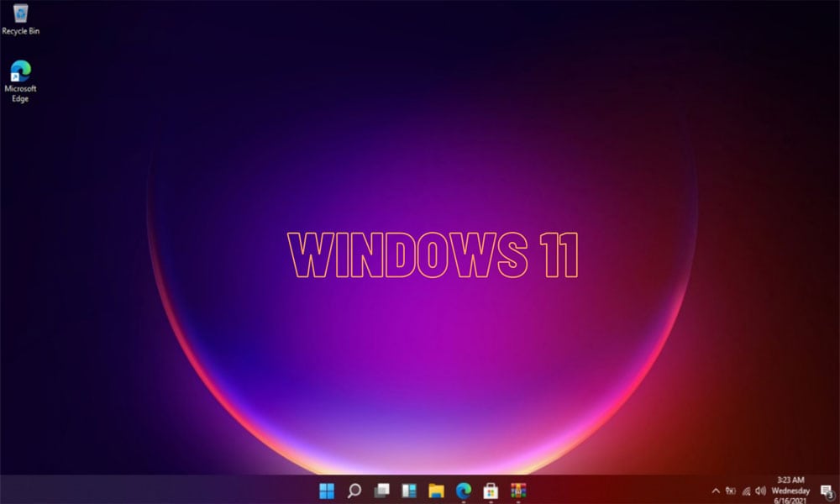Open the Windows Start menu
Image resolution: width=840 pixels, height=504 pixels.
327,491
